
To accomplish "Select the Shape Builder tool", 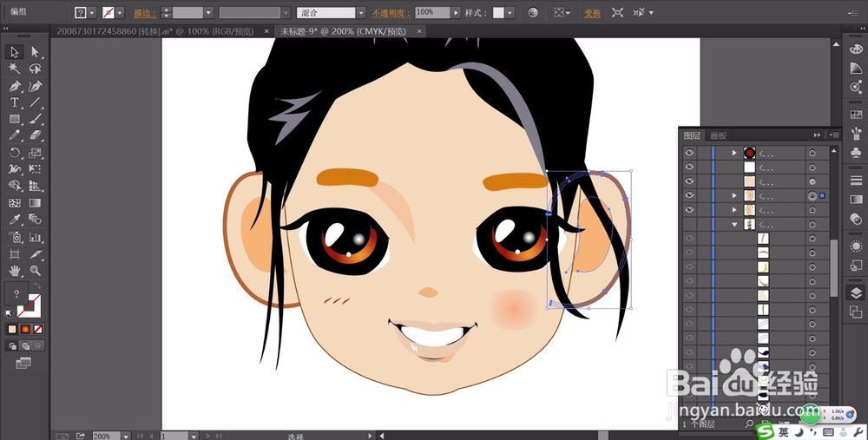I will click(x=15, y=186).
